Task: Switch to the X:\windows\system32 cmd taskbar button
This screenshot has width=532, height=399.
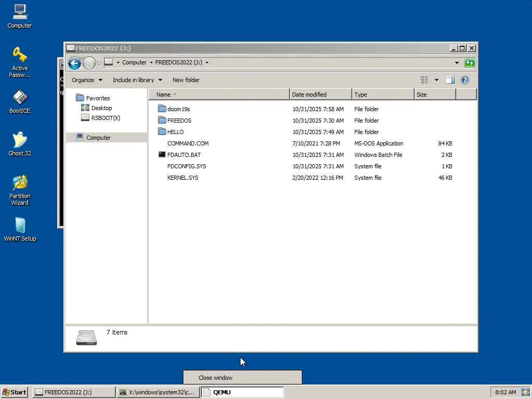Action: pyautogui.click(x=158, y=392)
